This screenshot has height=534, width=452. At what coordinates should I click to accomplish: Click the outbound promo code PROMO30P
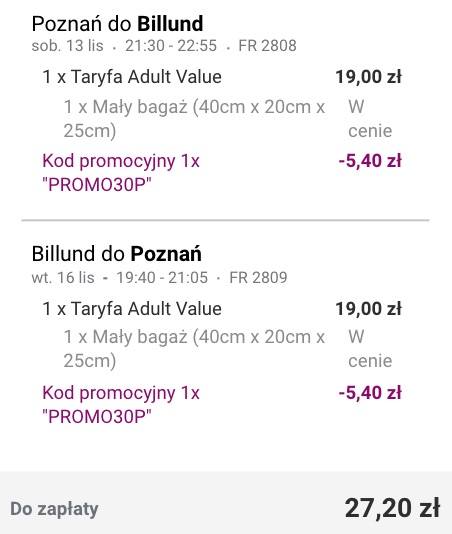[x=96, y=185]
